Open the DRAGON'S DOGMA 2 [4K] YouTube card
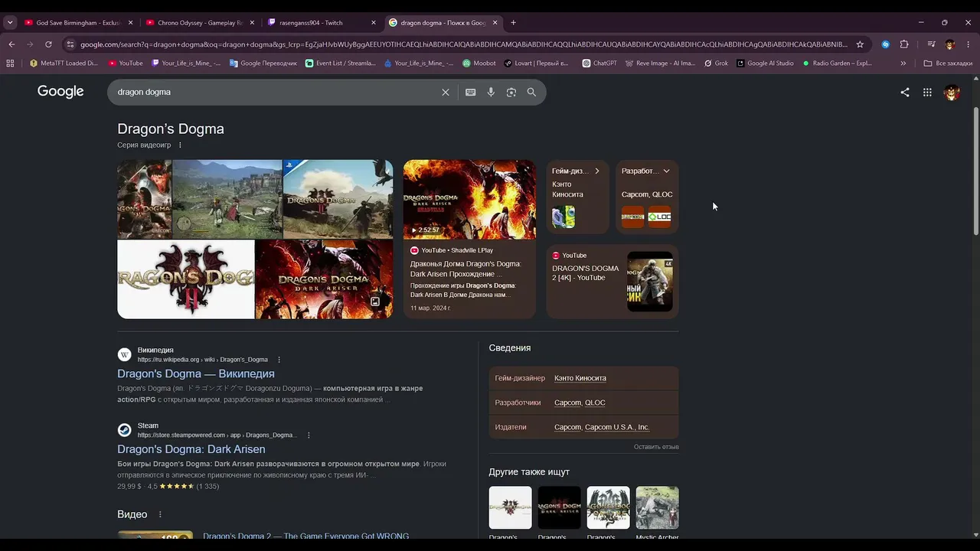The width and height of the screenshot is (980, 551). point(612,282)
